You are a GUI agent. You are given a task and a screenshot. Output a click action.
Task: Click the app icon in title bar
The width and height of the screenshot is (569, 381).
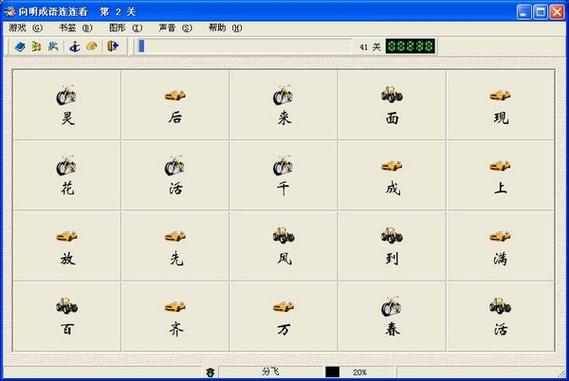tap(9, 12)
